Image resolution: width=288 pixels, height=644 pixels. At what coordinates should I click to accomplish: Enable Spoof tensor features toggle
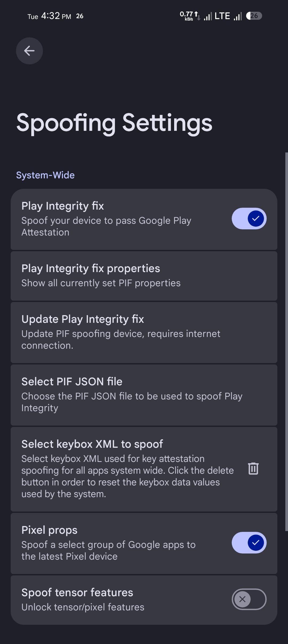tap(249, 599)
